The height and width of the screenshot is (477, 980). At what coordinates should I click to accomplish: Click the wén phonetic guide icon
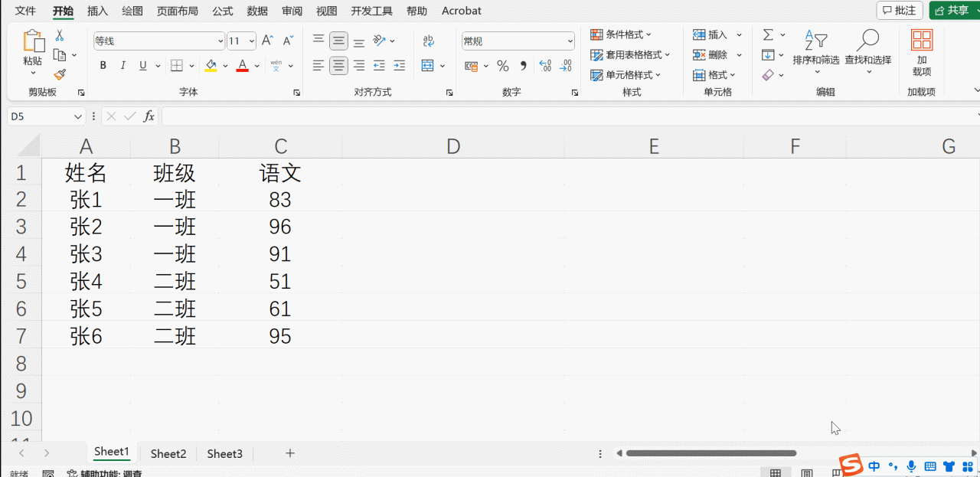coord(276,66)
